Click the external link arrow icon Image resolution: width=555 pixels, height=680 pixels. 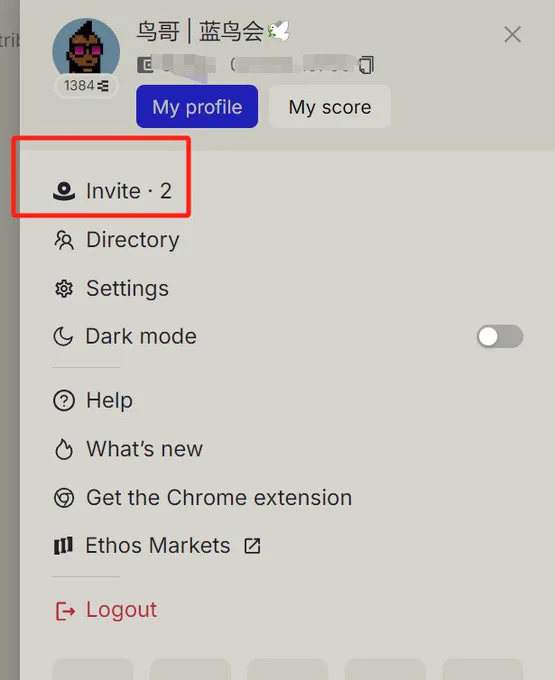pyautogui.click(x=252, y=546)
